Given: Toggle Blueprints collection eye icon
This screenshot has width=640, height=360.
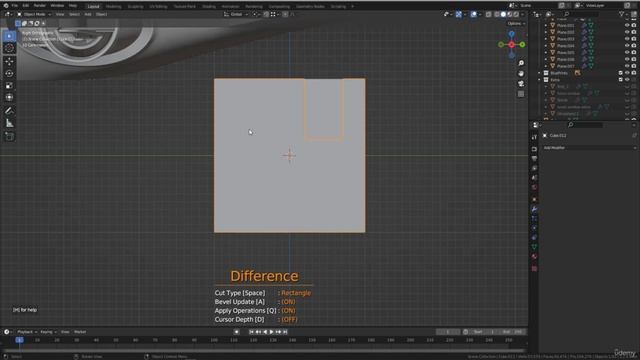Looking at the screenshot, I should (627, 73).
